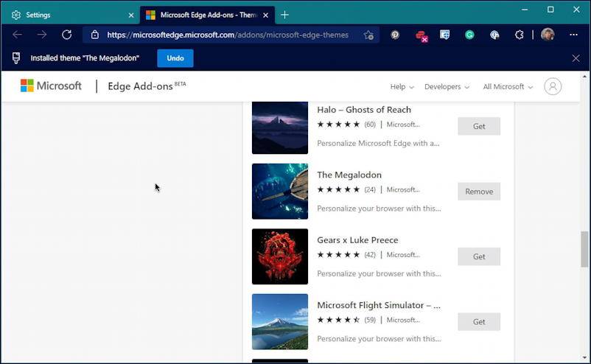Click the Halo publisher name 'Microsoft...'
This screenshot has width=591, height=364.
click(x=403, y=125)
